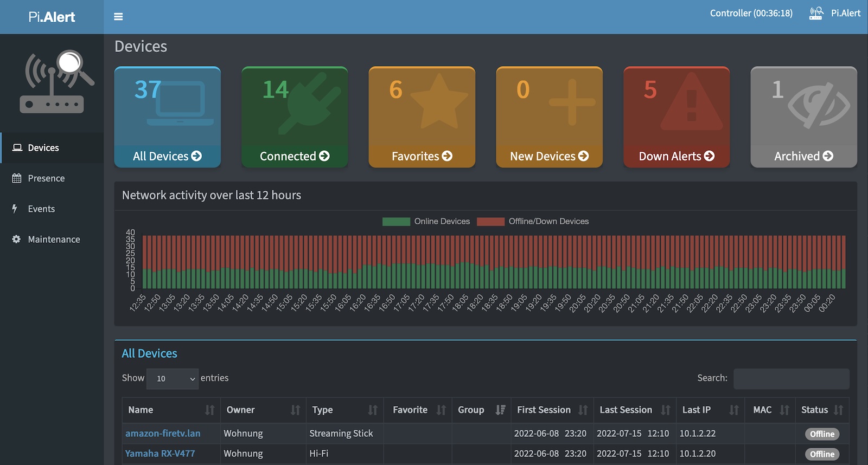The width and height of the screenshot is (868, 465).
Task: Toggle the hamburger sidebar menu
Action: pos(118,17)
